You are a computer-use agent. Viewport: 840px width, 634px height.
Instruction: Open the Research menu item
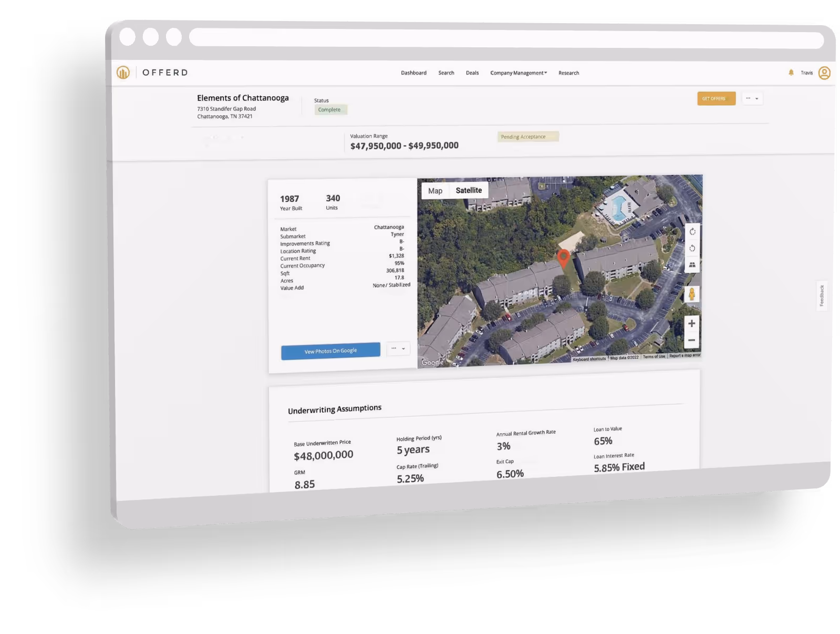click(x=569, y=73)
